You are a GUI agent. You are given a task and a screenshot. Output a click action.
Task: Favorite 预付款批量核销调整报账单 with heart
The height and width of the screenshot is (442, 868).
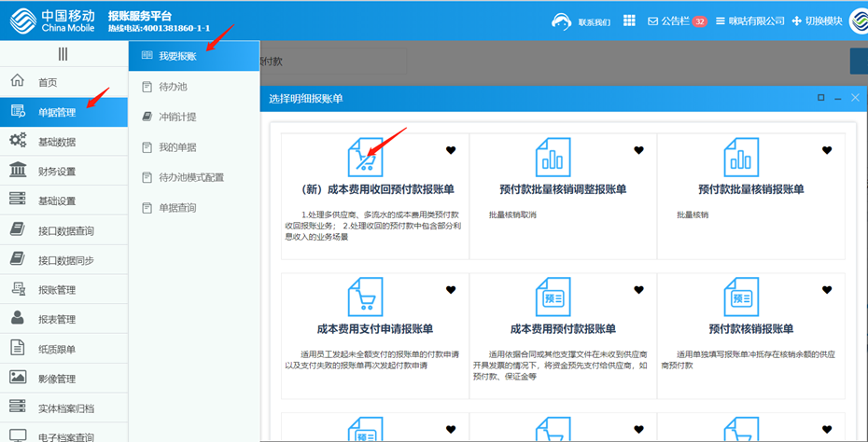(x=638, y=150)
